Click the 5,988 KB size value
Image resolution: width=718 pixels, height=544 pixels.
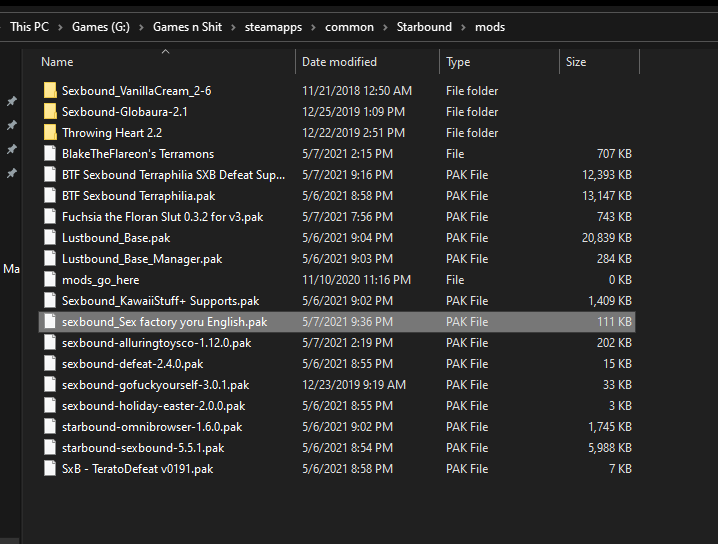[610, 448]
